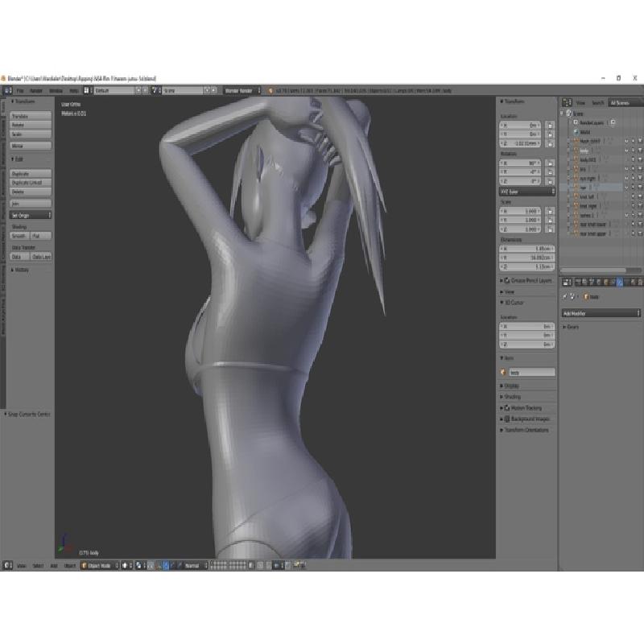Lock the Location X value
Viewport: 644px width, 644px height.
click(550, 126)
